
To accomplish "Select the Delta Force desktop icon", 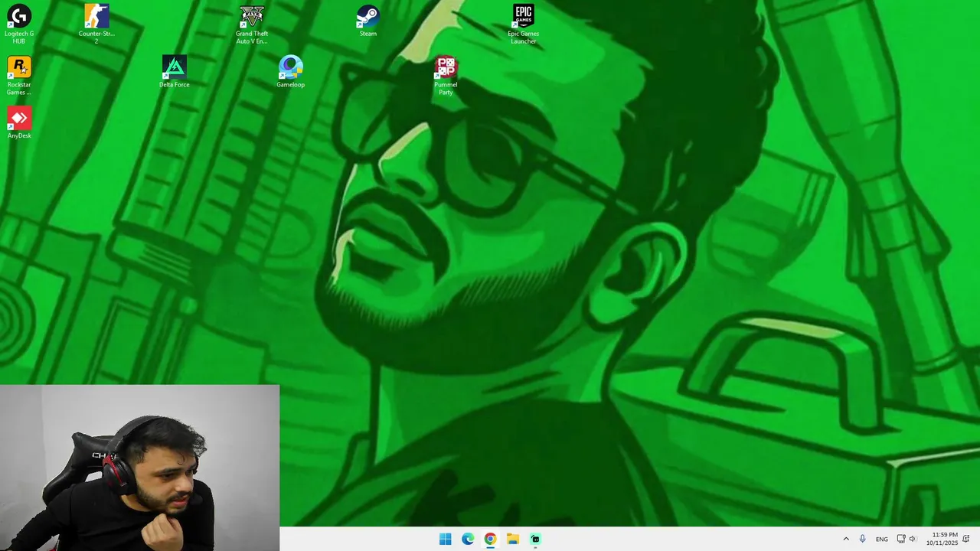I will (174, 72).
